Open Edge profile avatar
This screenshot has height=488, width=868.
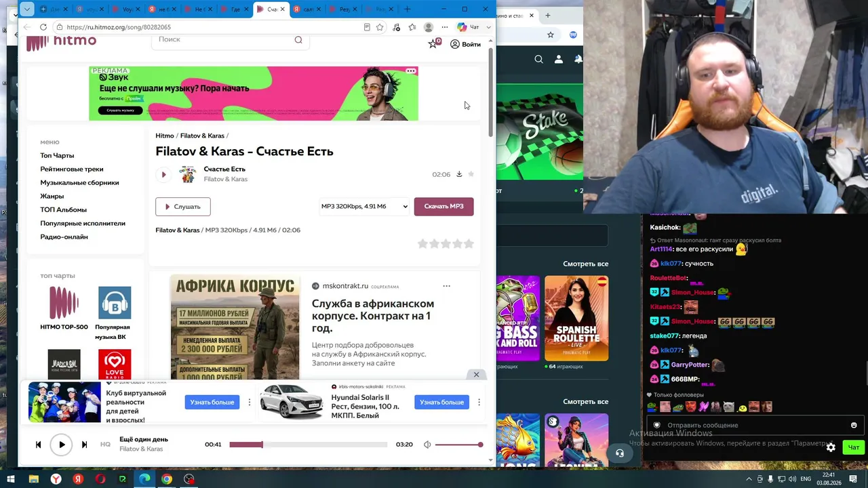[429, 27]
